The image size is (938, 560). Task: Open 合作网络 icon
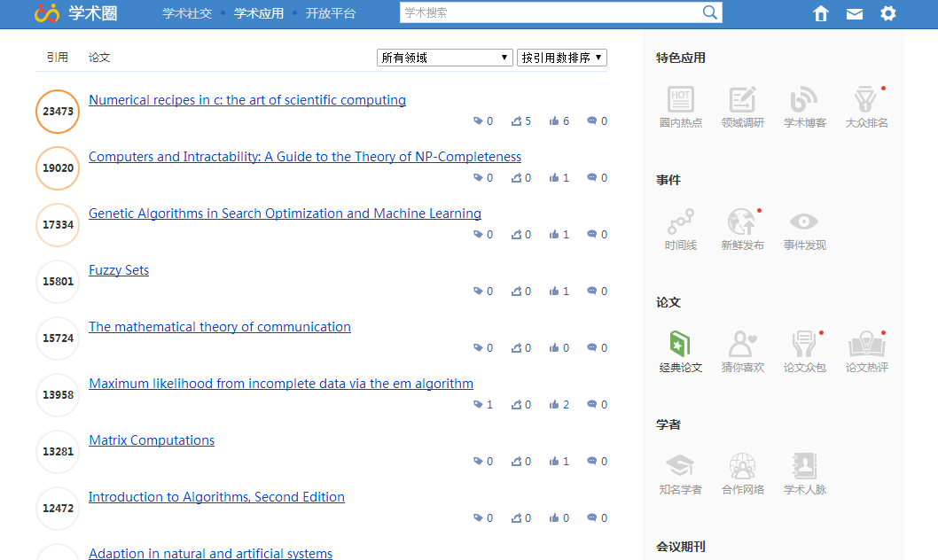click(x=742, y=466)
